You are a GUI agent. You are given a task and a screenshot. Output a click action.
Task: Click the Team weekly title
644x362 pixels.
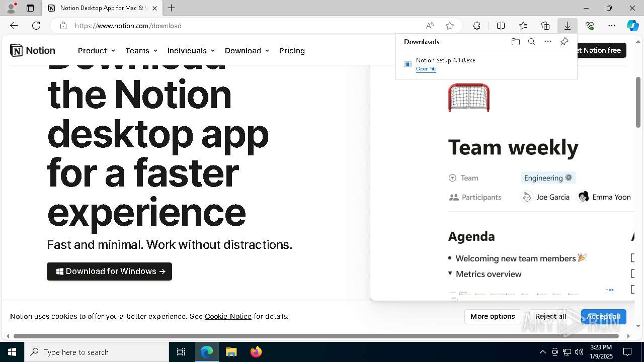(513, 147)
